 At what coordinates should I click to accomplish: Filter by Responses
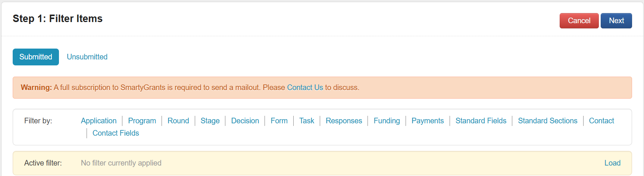click(344, 121)
